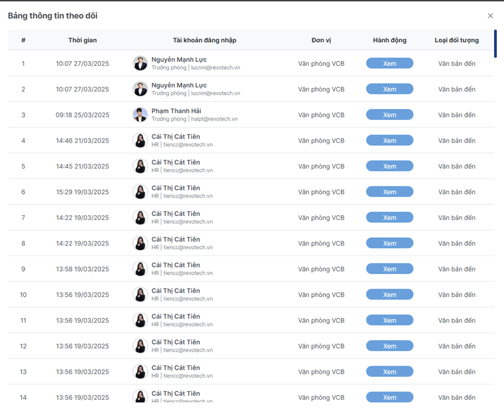The width and height of the screenshot is (504, 420).
Task: Click email lucnm@revotech.vn in row 1
Action: (215, 67)
